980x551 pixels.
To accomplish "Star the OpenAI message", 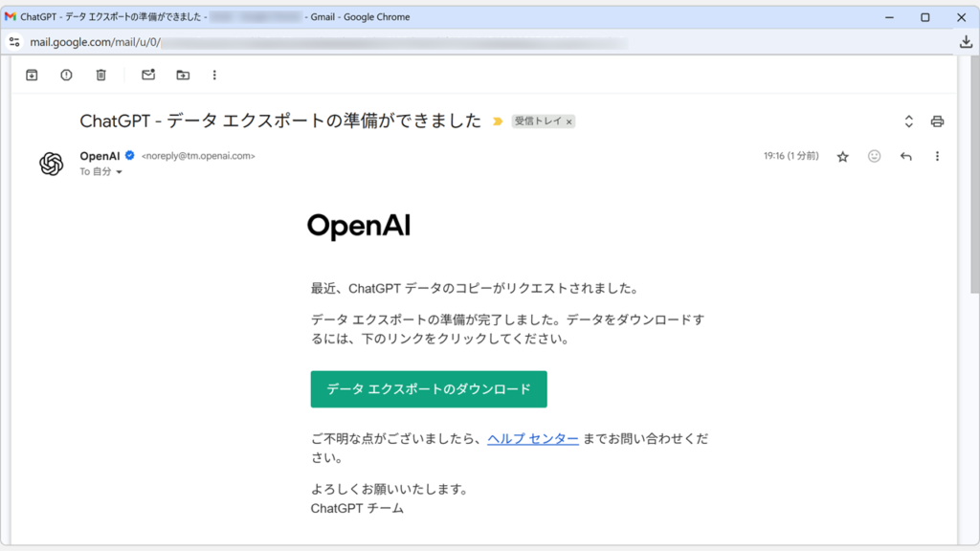I will point(842,156).
